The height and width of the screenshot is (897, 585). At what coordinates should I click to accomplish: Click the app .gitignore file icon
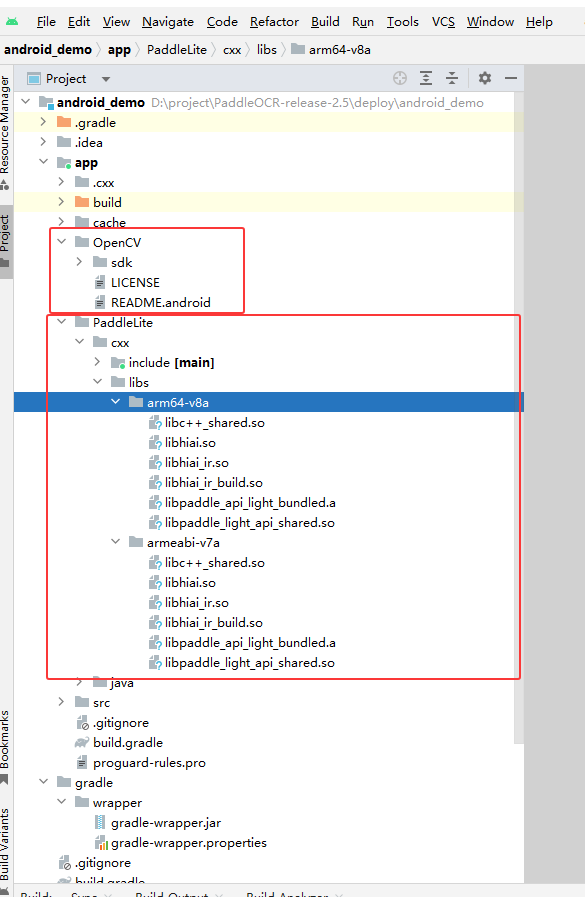pyautogui.click(x=82, y=723)
